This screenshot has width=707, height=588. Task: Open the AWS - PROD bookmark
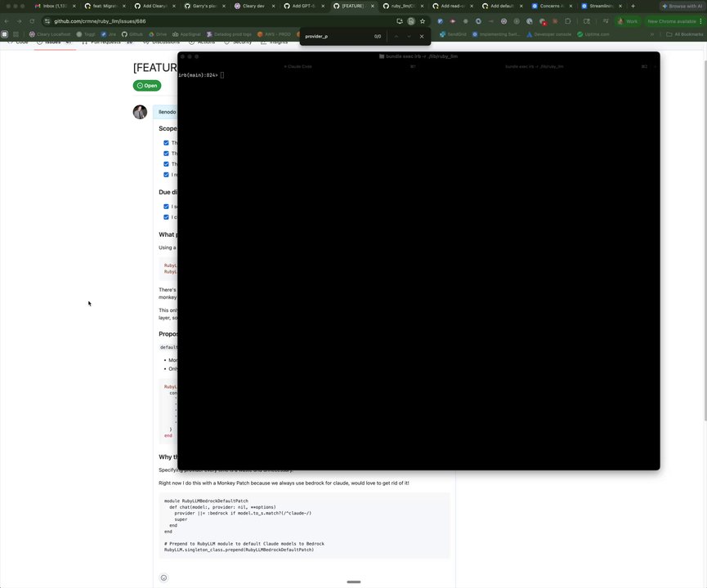click(274, 34)
